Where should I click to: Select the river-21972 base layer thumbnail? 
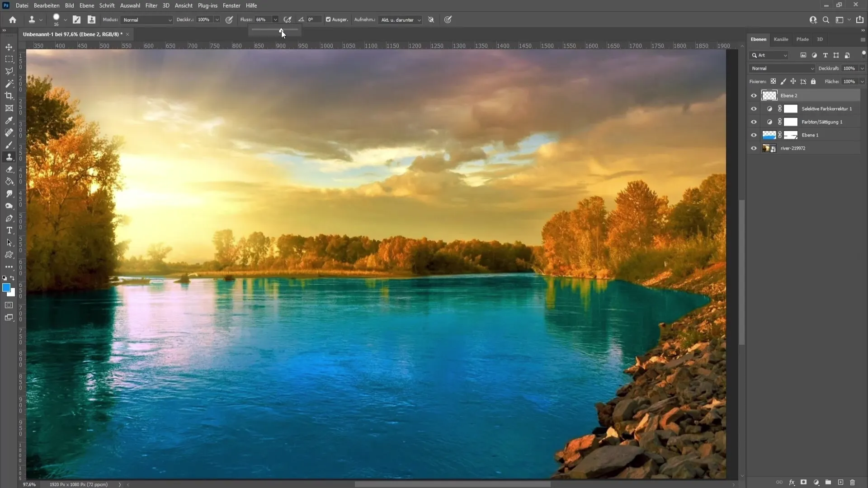coord(767,148)
